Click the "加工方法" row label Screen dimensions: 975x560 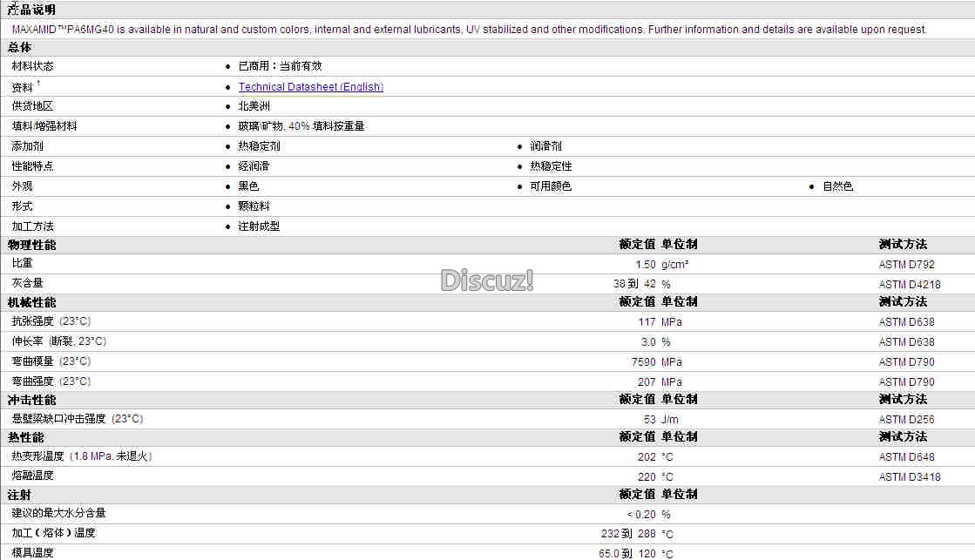pos(32,226)
